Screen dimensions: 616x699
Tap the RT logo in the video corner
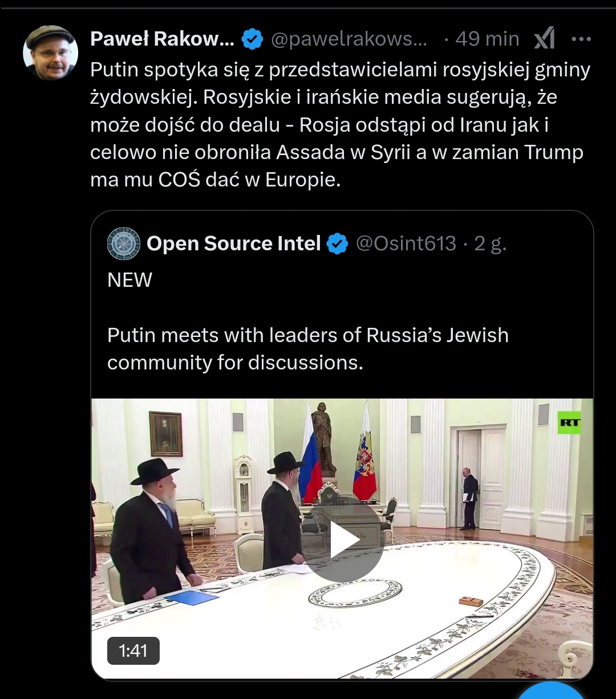coord(569,422)
